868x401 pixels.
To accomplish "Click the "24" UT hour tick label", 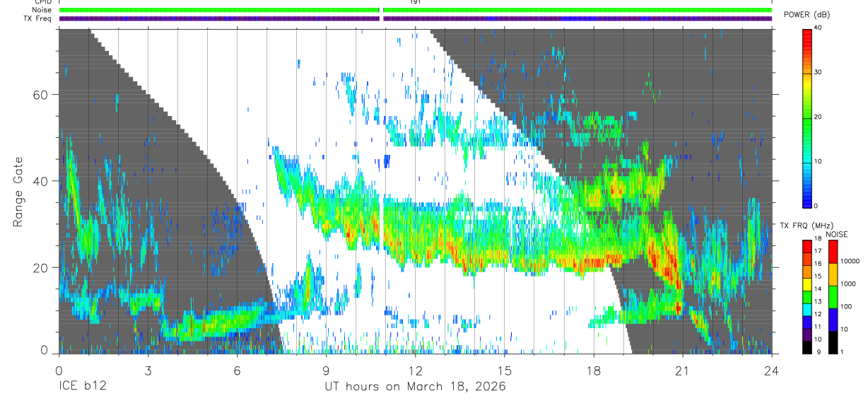I will point(771,371).
